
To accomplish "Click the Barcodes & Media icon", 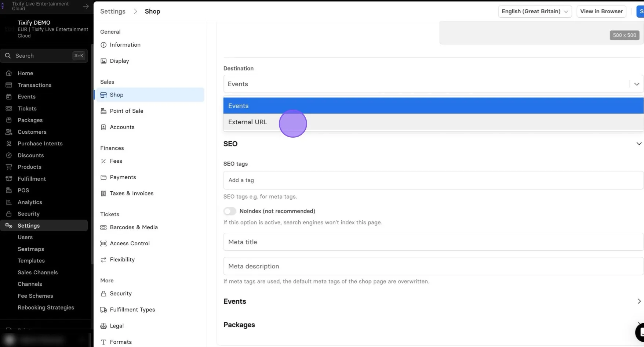I will click(103, 227).
